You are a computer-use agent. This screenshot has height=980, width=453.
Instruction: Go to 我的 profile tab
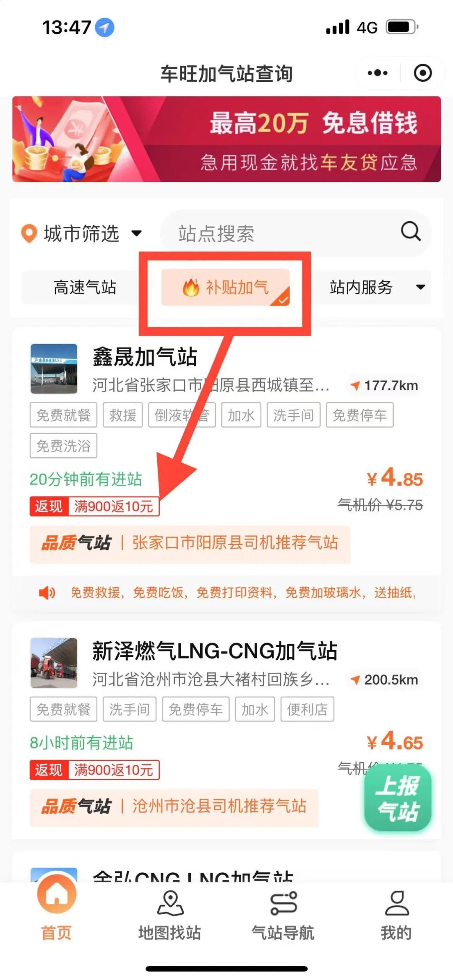pos(396,915)
